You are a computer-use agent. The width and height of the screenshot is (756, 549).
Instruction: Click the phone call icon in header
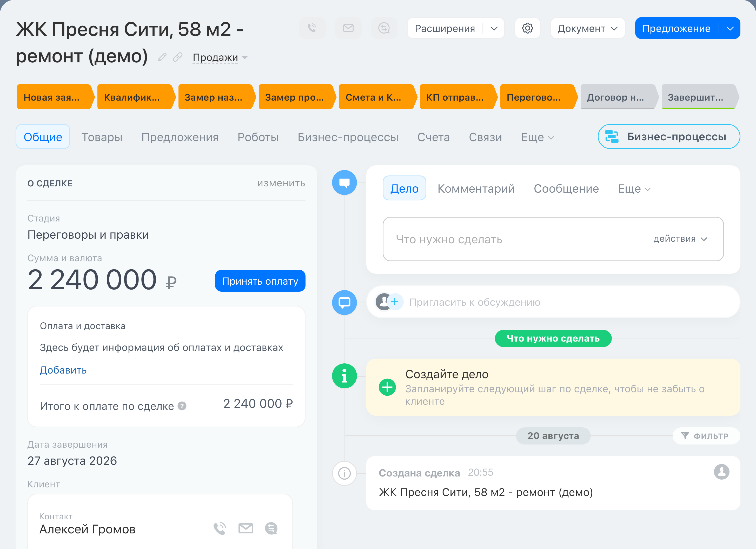tap(312, 28)
